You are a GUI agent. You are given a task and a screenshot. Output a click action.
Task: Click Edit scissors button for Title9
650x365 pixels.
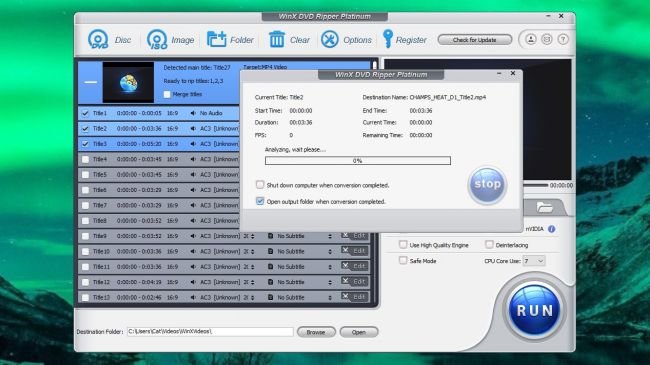pyautogui.click(x=355, y=236)
